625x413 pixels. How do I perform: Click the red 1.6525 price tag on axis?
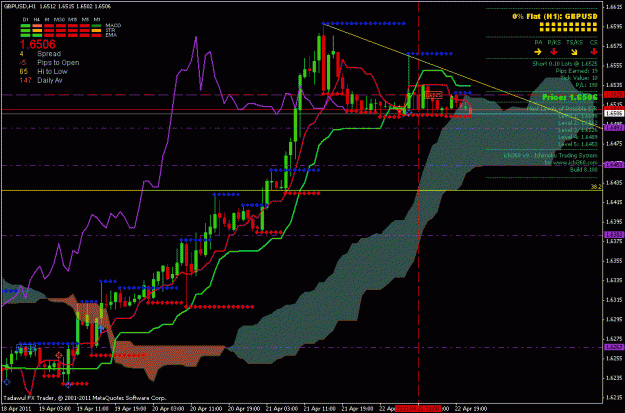pyautogui.click(x=612, y=94)
